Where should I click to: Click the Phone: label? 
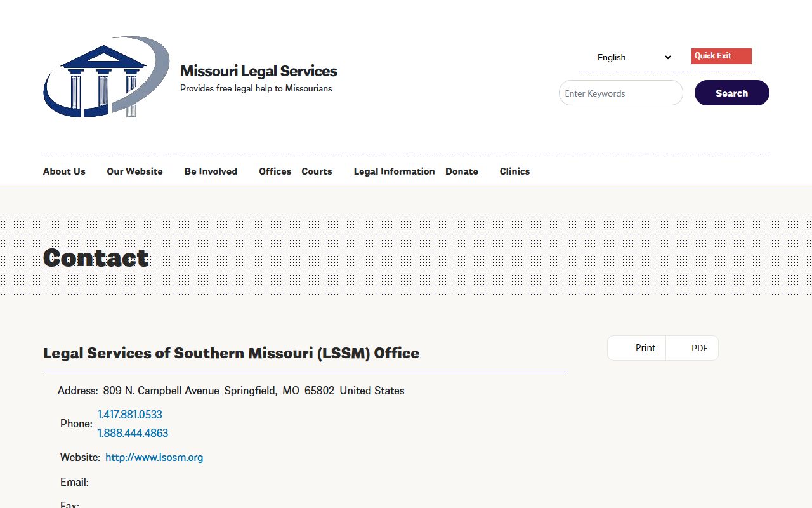point(76,424)
